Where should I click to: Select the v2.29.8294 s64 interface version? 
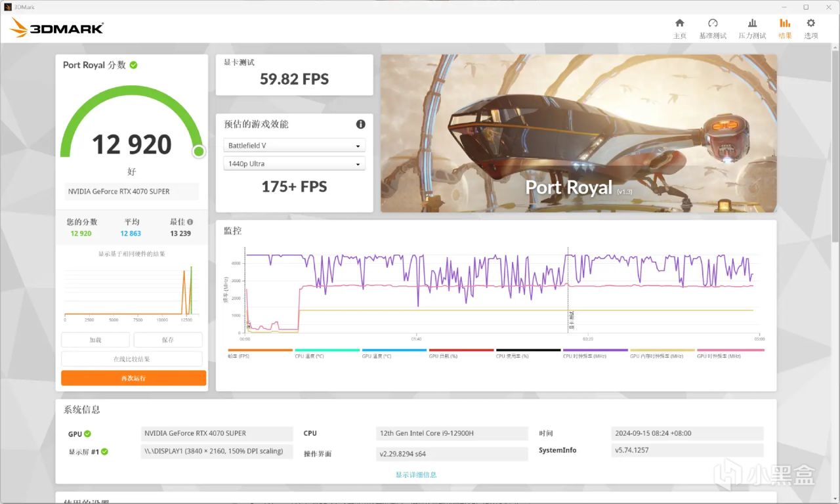pyautogui.click(x=452, y=453)
